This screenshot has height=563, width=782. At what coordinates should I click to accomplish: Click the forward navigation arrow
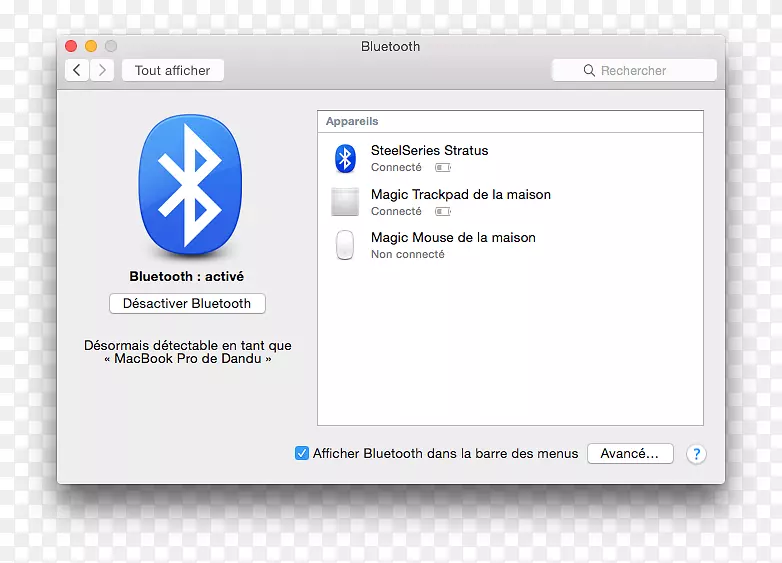pyautogui.click(x=102, y=70)
